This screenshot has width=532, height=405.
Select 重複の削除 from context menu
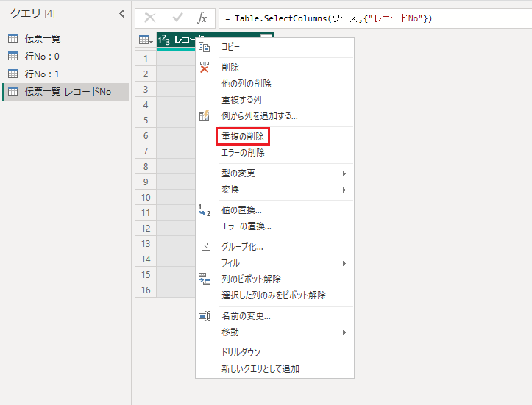pyautogui.click(x=243, y=137)
